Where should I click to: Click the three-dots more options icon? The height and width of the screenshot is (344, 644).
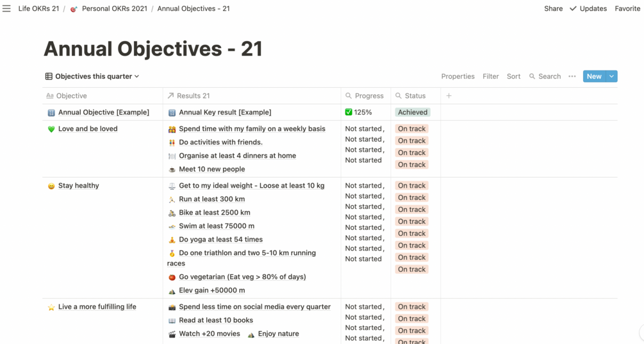coord(572,76)
